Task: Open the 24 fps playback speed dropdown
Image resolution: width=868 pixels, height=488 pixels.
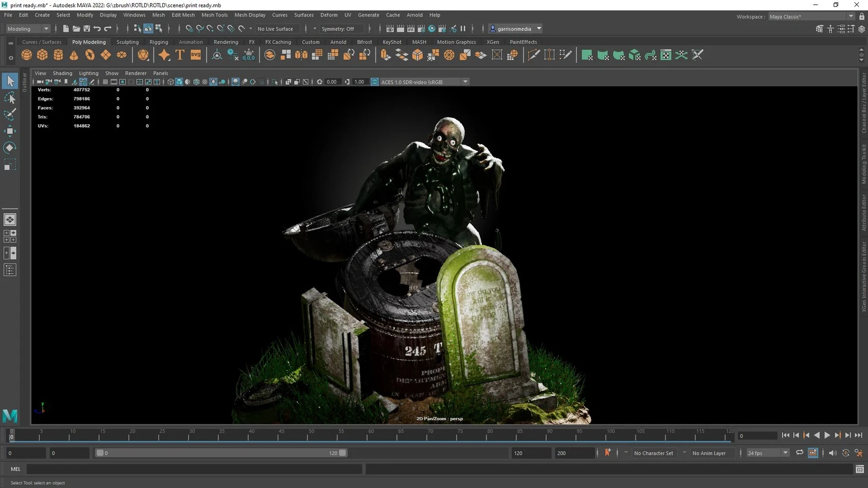Action: pos(785,453)
